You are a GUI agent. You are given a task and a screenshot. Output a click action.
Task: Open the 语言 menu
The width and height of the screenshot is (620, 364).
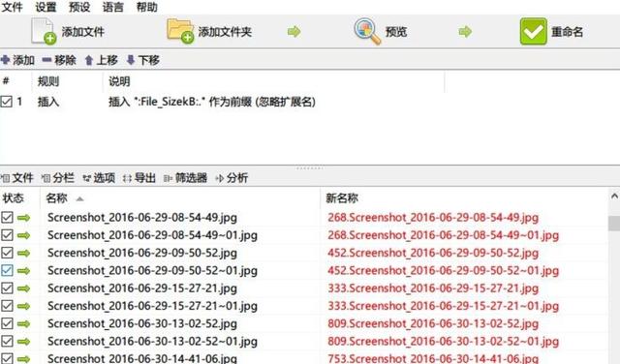113,7
